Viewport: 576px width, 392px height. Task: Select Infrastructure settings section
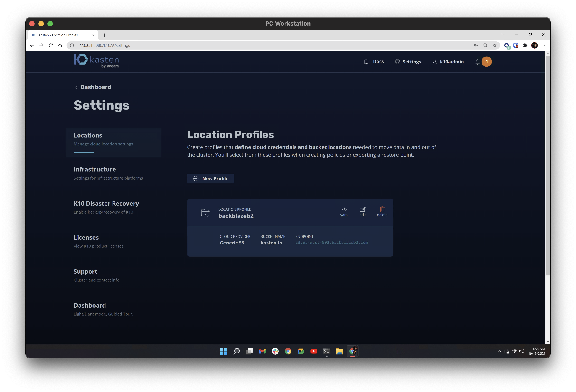click(108, 173)
